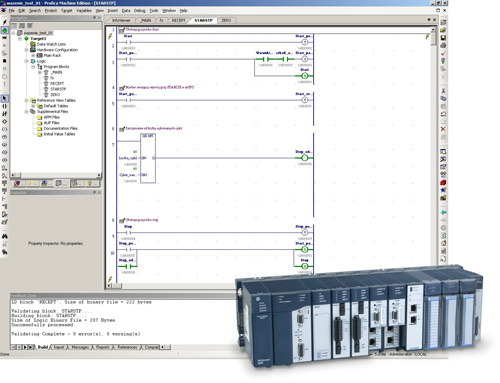Expand the Main Rack node
The height and width of the screenshot is (383, 500).
pos(33,55)
